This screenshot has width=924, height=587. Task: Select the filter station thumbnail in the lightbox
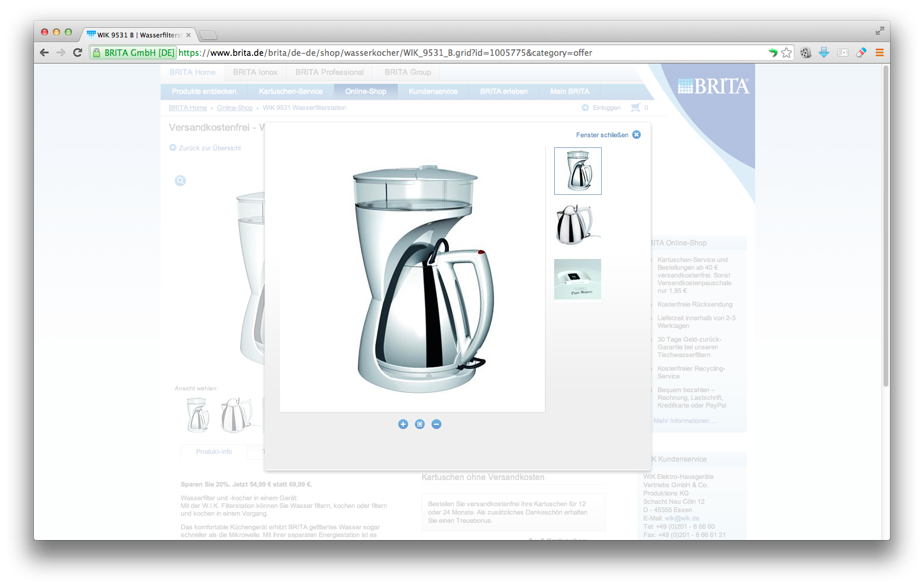[578, 171]
